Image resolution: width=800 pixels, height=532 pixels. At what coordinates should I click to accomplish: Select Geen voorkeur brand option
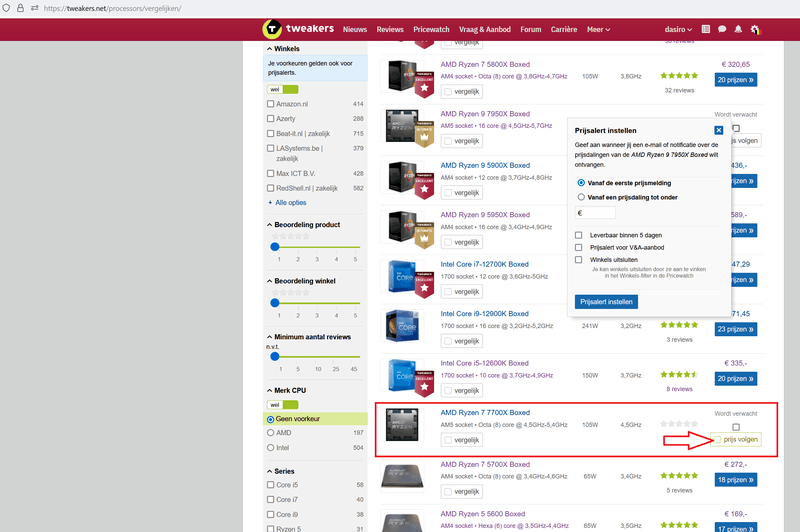(x=270, y=419)
